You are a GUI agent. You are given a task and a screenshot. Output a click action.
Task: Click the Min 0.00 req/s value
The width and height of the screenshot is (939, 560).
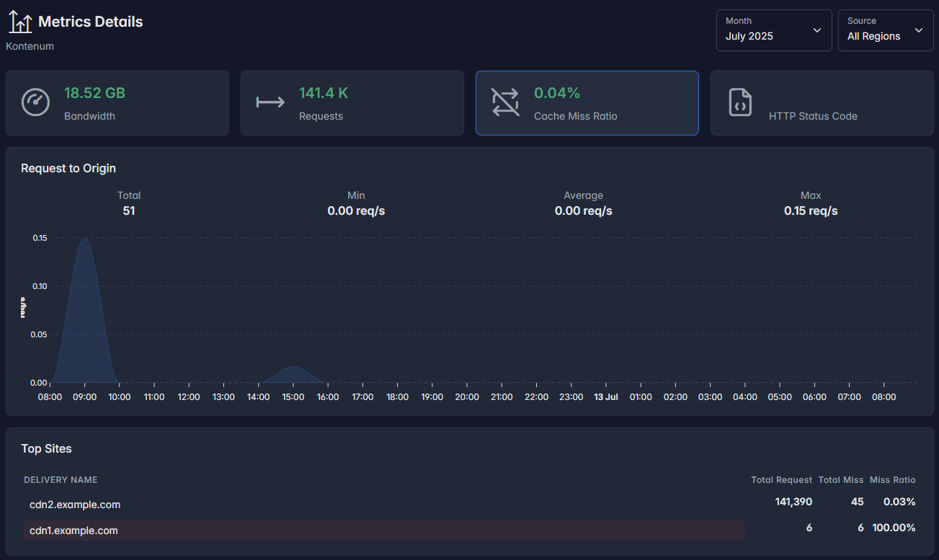[x=356, y=211]
